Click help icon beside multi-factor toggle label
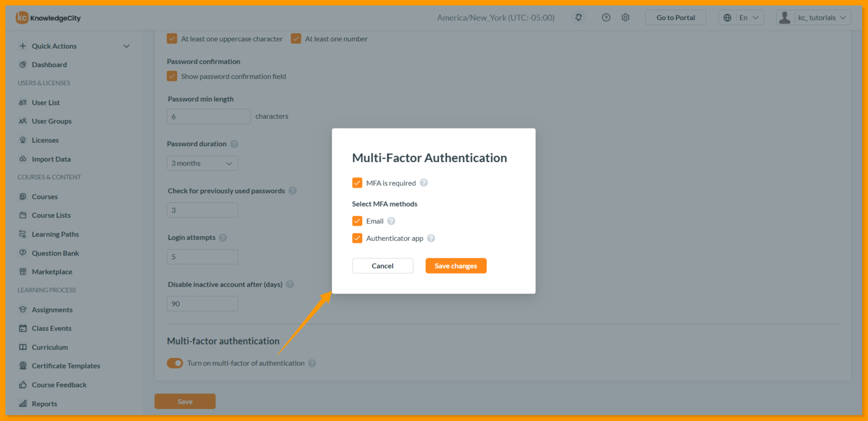The height and width of the screenshot is (421, 868). [312, 363]
